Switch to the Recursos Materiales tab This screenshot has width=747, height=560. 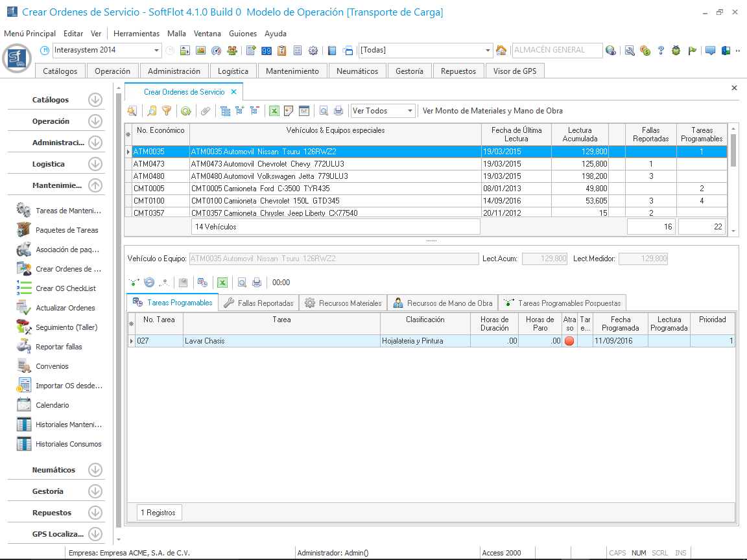(x=344, y=303)
